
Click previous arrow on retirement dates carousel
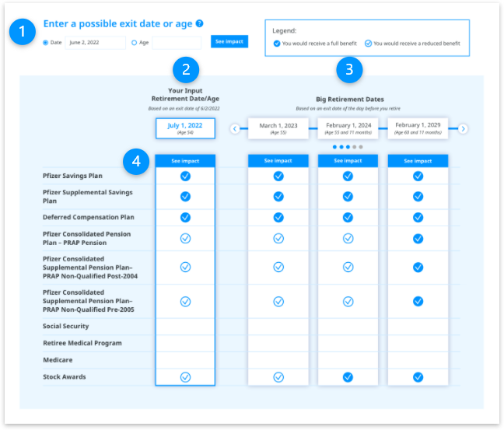235,129
